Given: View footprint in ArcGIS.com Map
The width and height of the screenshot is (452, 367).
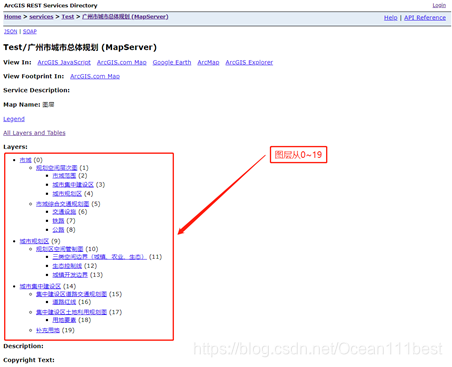Looking at the screenshot, I should pyautogui.click(x=95, y=76).
